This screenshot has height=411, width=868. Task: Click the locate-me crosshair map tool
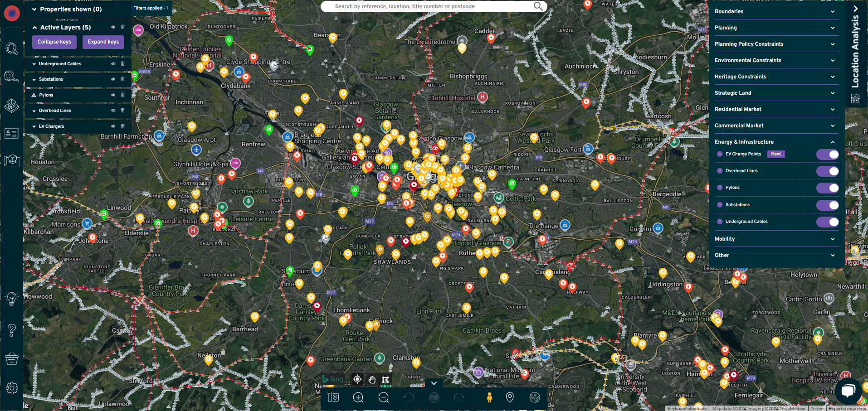(357, 379)
